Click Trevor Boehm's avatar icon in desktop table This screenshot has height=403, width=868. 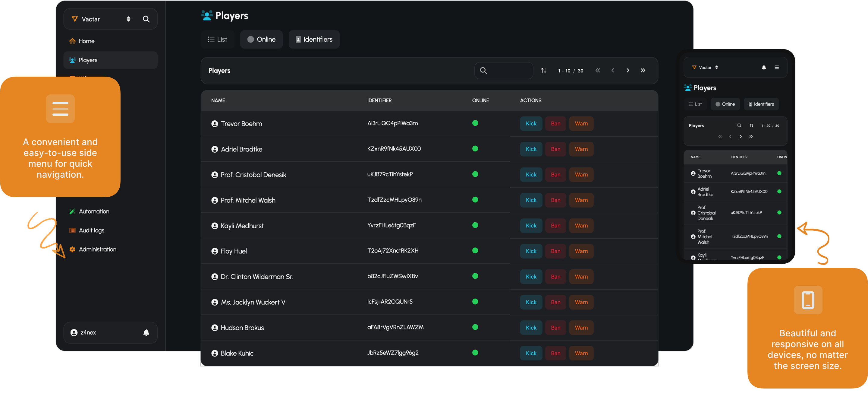tap(215, 124)
